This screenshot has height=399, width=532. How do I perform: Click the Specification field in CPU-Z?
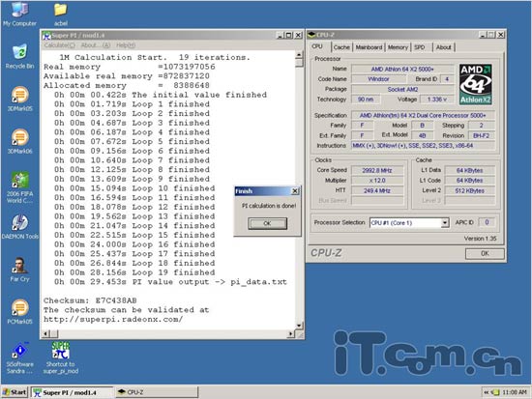423,115
